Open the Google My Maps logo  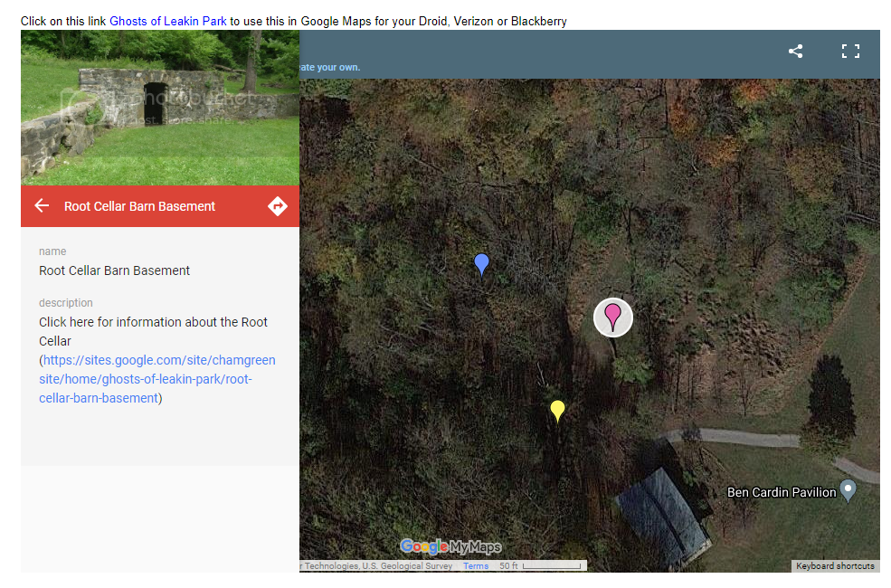[450, 546]
